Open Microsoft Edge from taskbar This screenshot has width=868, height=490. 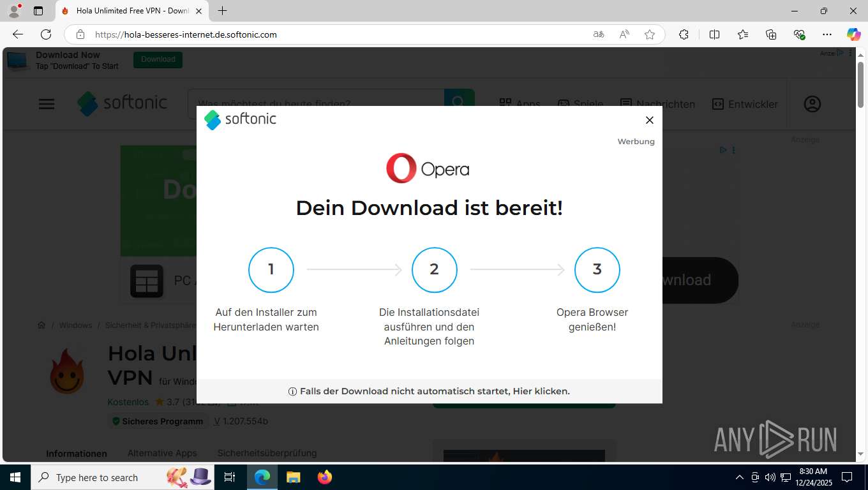[x=262, y=477]
